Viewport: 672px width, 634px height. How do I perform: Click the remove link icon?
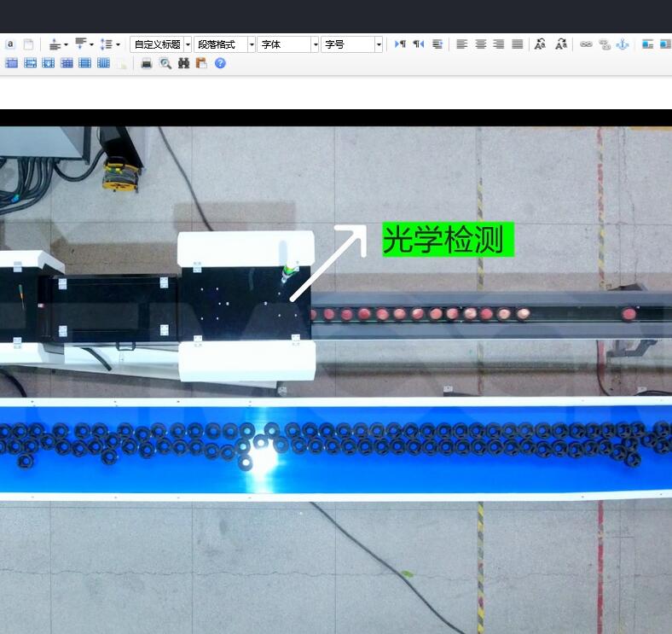coord(605,44)
